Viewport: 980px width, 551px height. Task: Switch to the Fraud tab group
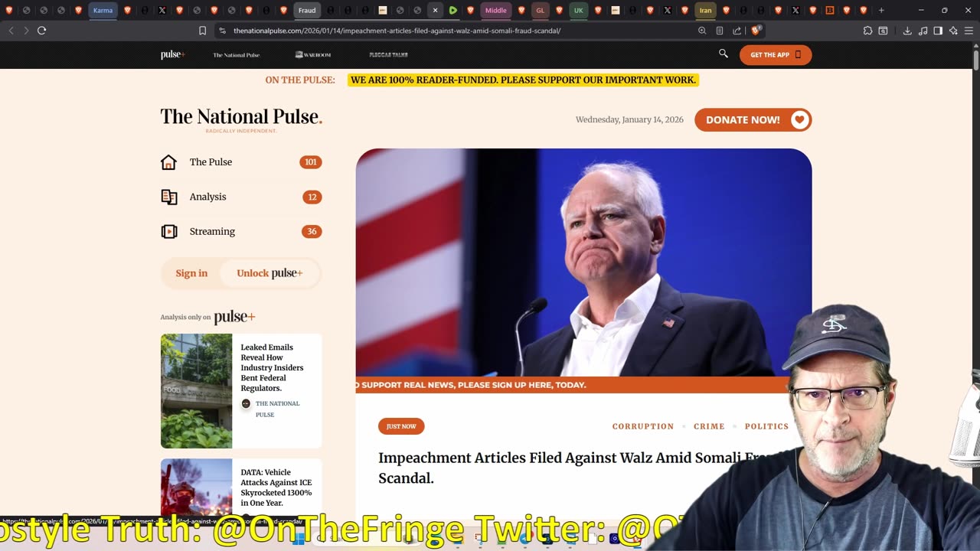tap(307, 10)
